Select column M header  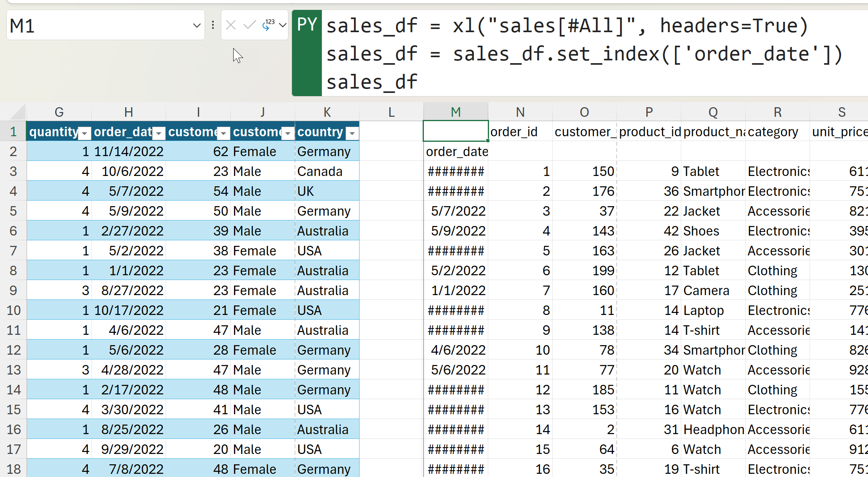tap(456, 112)
